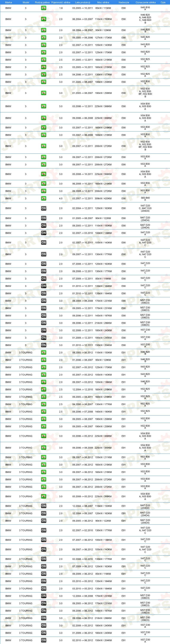Viewport: 170px width, 644px height.
Task: Click ON icon in 07.2008 -> 12.2011 120kW/163KM row
Action: tap(43, 264)
